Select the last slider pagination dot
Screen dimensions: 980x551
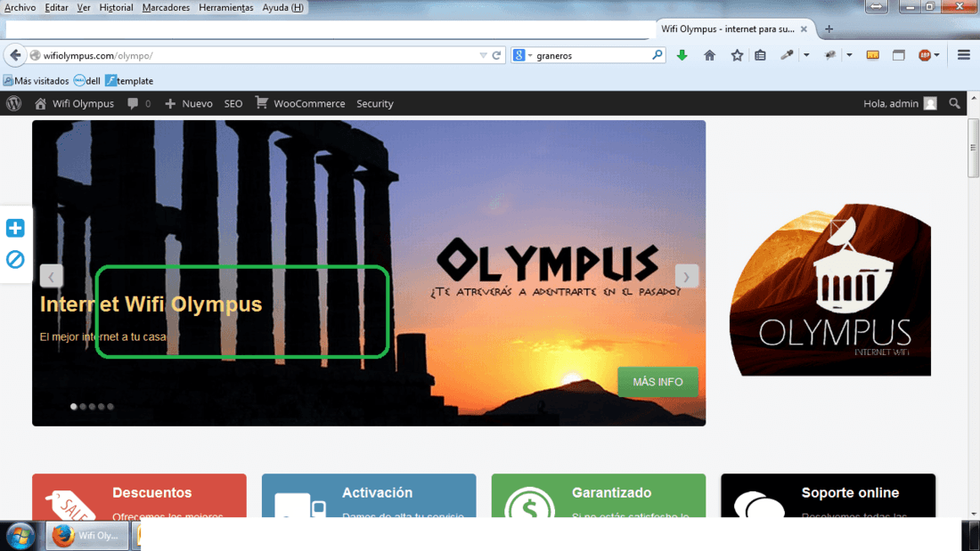110,407
